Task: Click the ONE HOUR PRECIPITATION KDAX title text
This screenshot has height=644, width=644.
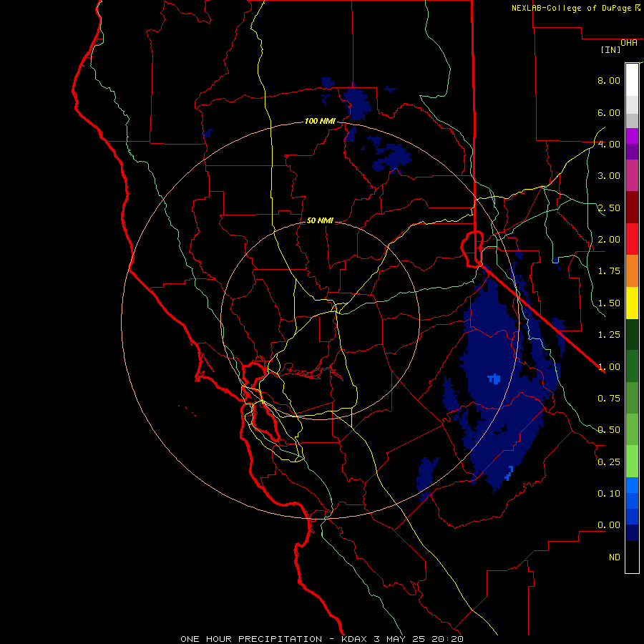Action: [322, 639]
